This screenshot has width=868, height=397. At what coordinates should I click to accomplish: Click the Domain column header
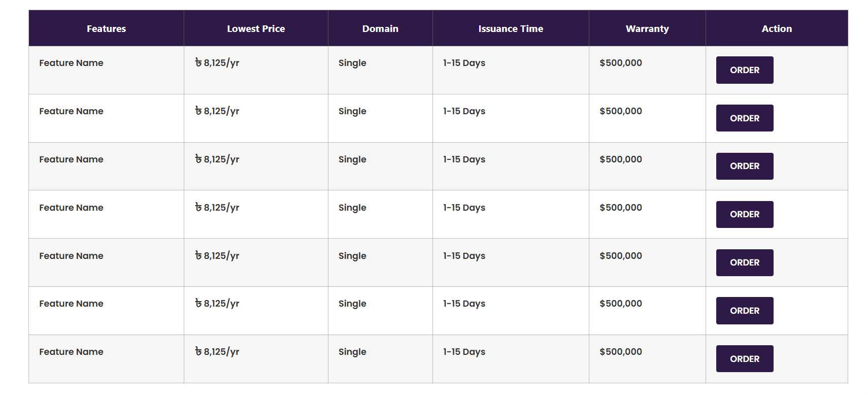[380, 28]
